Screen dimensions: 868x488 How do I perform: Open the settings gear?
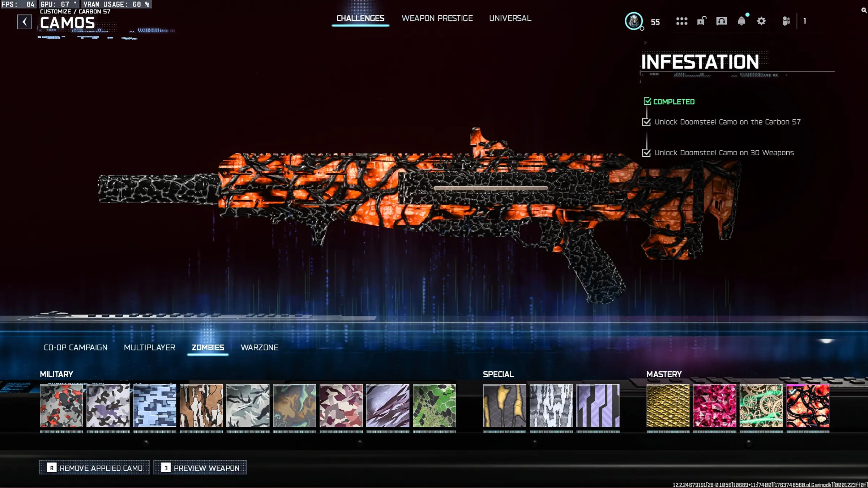(x=761, y=21)
